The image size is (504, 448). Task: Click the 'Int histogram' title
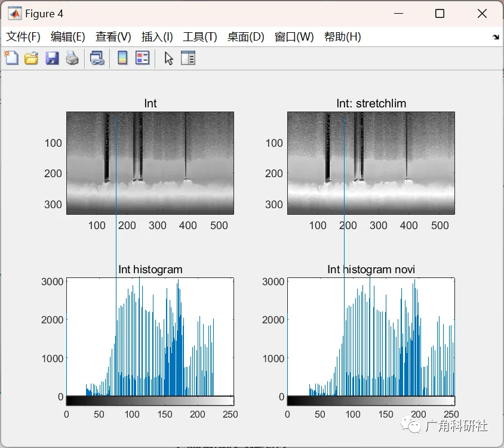150,270
